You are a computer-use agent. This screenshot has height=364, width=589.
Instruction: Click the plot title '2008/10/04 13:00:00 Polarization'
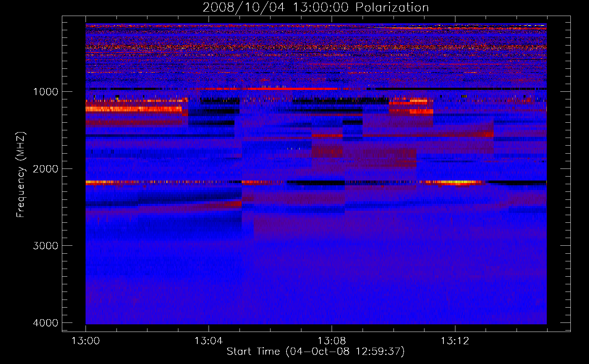coord(316,8)
